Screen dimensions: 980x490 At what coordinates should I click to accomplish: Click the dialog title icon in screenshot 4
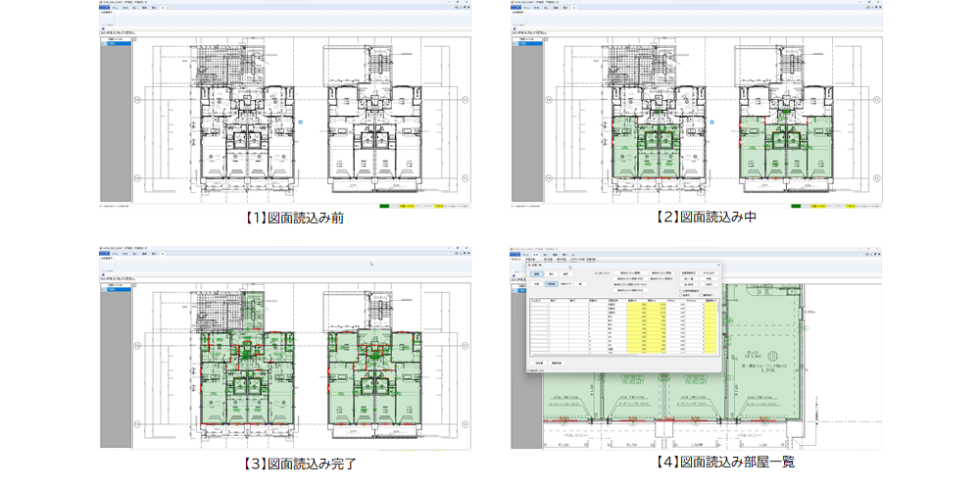(x=531, y=265)
